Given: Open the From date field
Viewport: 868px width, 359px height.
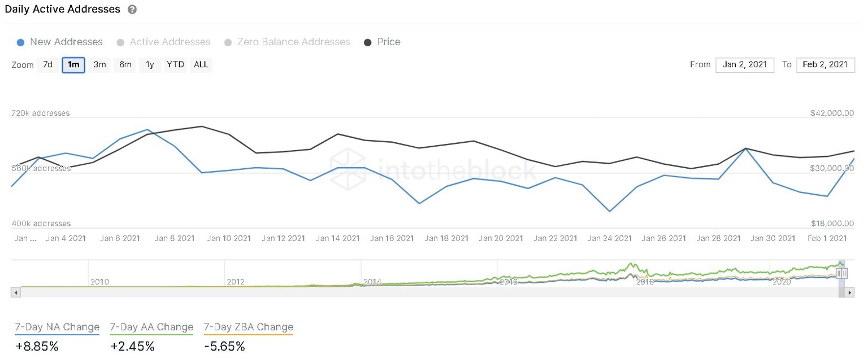Looking at the screenshot, I should tap(744, 64).
